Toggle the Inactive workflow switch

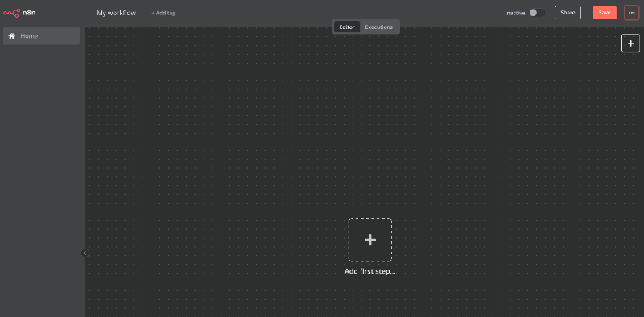pyautogui.click(x=537, y=13)
